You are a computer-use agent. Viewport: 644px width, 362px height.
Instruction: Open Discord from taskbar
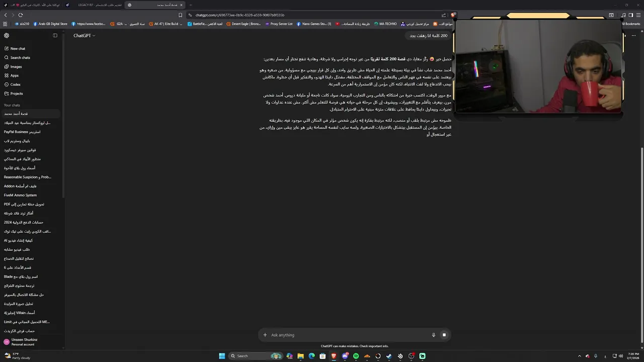coord(345,356)
